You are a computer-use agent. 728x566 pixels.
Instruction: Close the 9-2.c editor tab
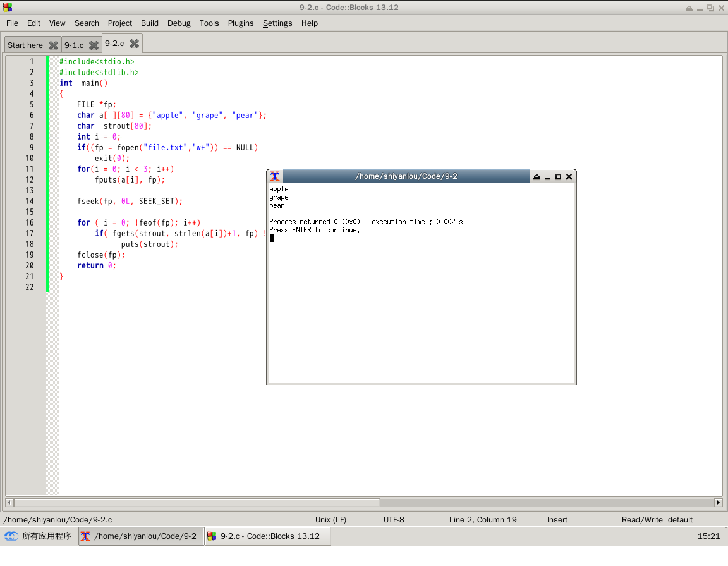pos(134,43)
